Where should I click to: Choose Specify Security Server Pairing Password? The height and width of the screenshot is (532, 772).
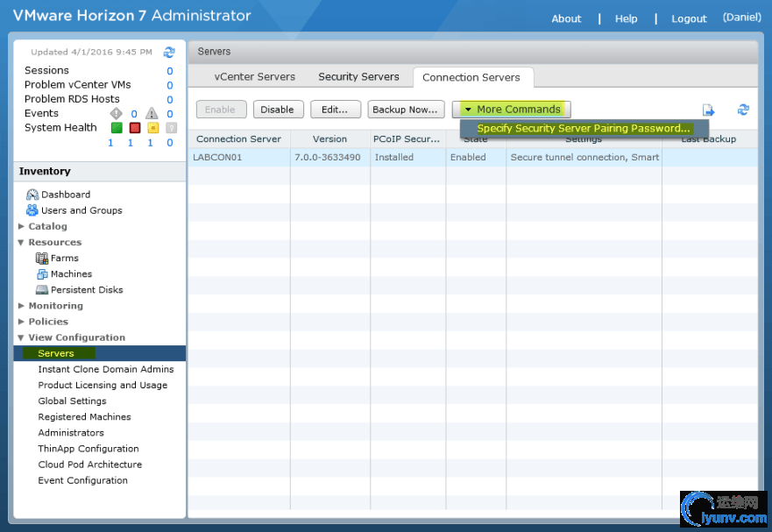pyautogui.click(x=584, y=129)
